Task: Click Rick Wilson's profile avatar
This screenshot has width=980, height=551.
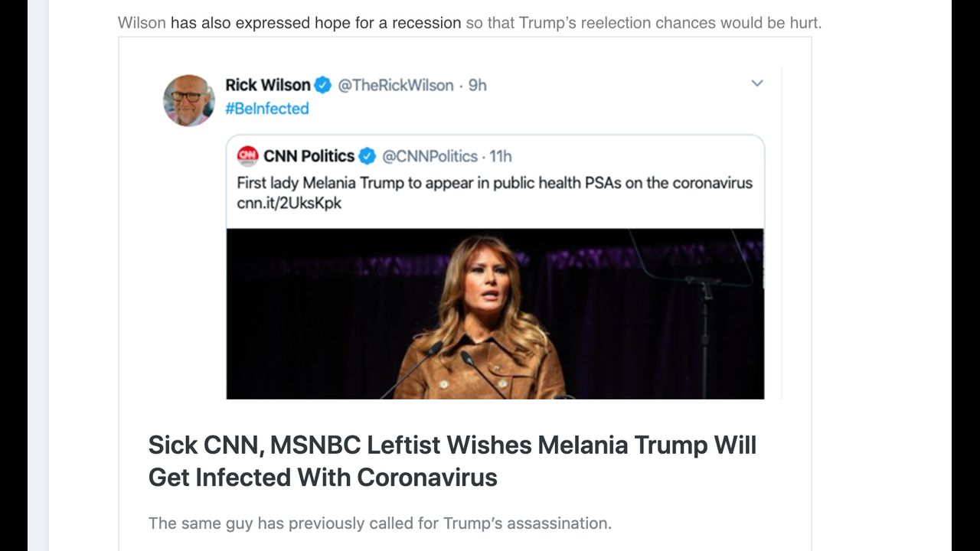Action: [x=189, y=100]
